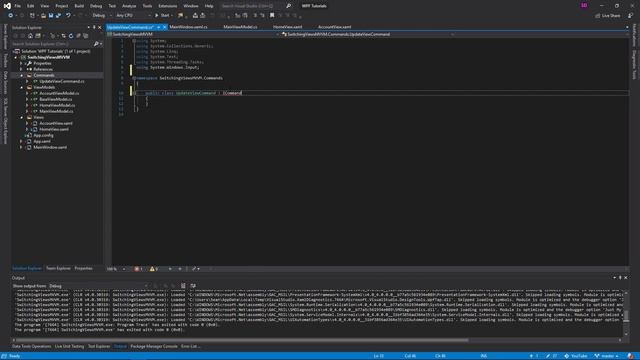Click the comment selection toolbar icon
This screenshot has height=360, width=640.
(x=255, y=16)
